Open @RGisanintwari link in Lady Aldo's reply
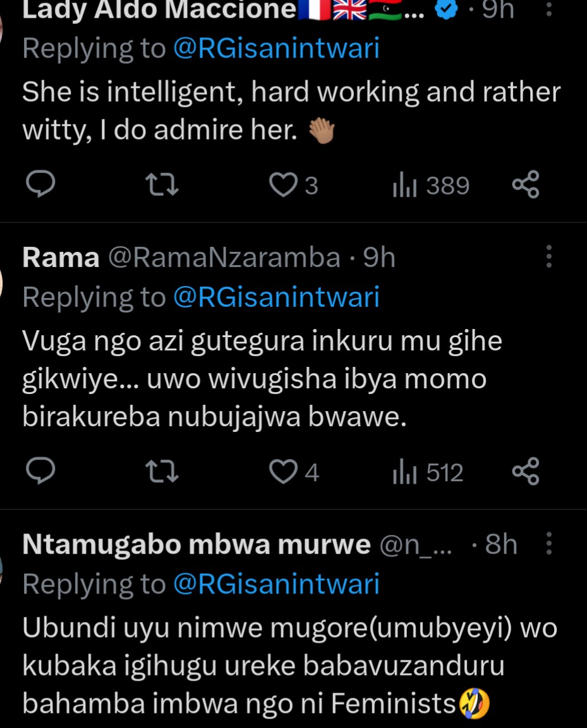This screenshot has height=728, width=587. (x=276, y=49)
